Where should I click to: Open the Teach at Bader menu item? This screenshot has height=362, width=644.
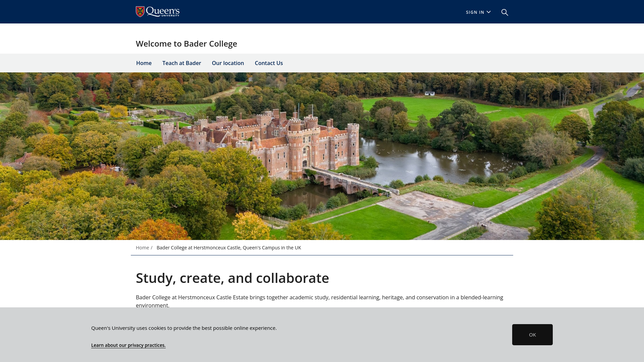(x=182, y=63)
